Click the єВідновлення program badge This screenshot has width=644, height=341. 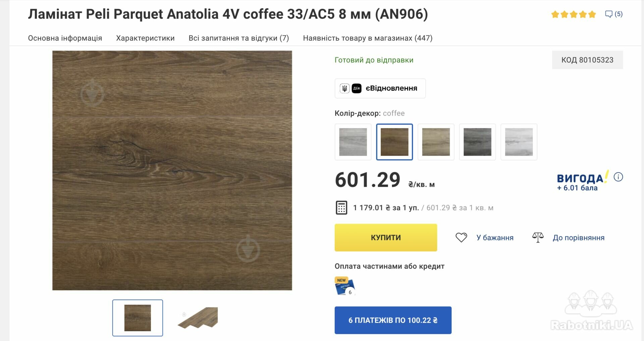pos(380,88)
